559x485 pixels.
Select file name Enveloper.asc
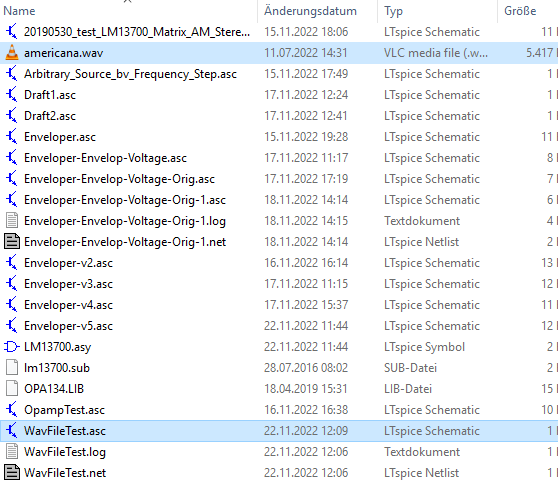[60, 137]
